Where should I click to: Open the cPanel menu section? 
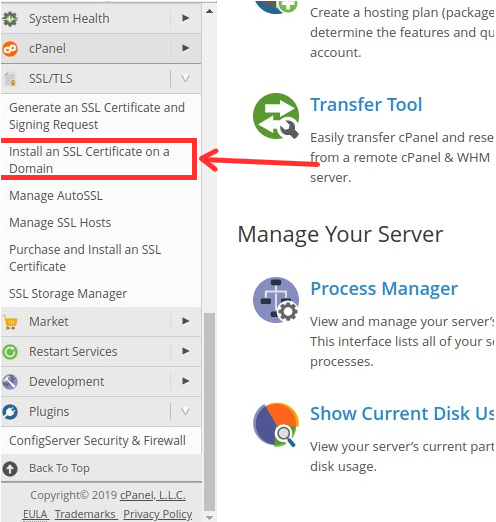click(101, 49)
